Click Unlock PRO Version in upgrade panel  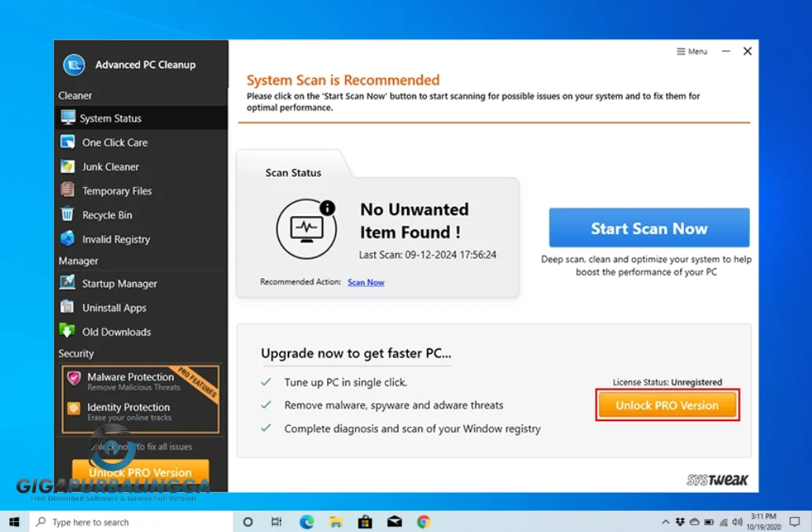click(667, 405)
